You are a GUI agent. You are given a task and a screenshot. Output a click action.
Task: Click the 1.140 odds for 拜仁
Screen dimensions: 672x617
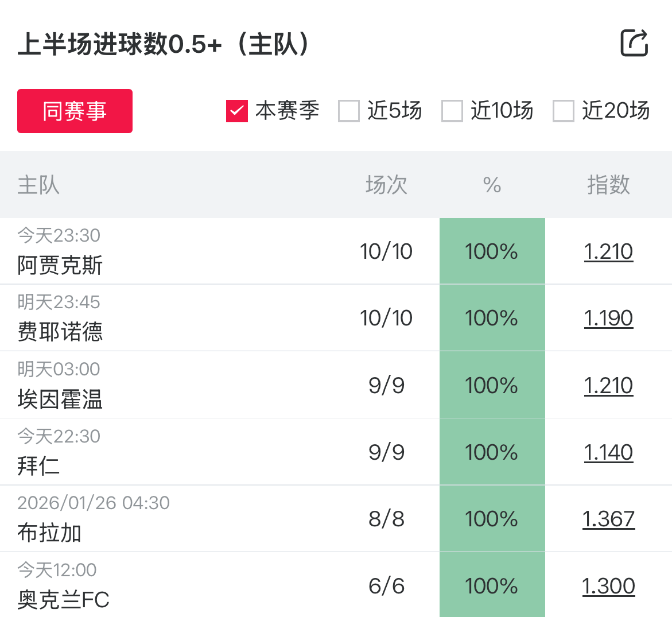click(608, 452)
